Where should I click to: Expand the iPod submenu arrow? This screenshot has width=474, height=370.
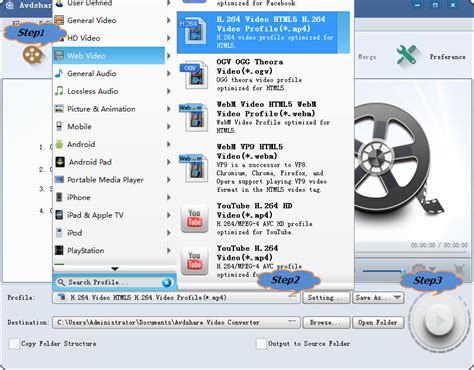pyautogui.click(x=169, y=233)
